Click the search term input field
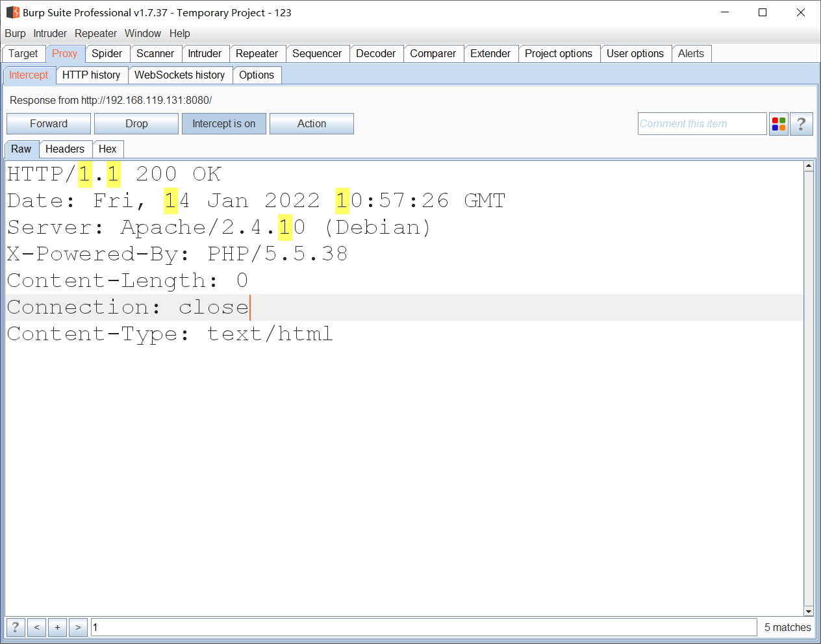 tap(424, 627)
